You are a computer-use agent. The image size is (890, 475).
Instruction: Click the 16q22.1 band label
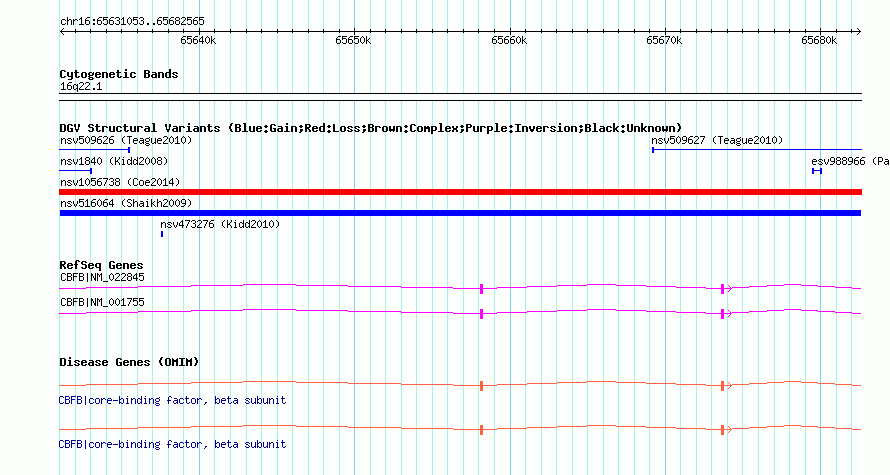coord(81,86)
